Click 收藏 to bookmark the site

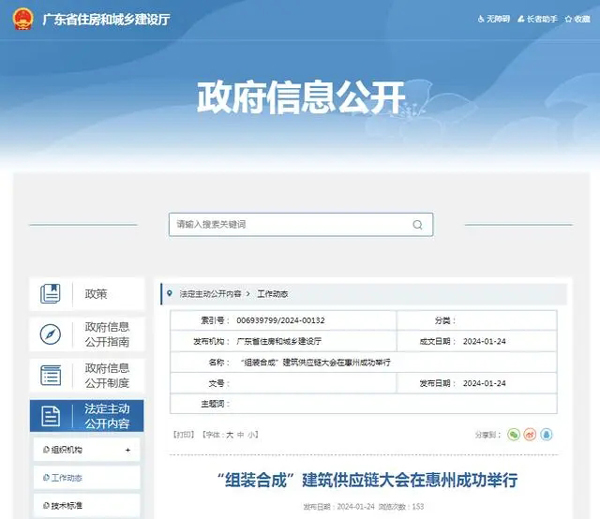pyautogui.click(x=578, y=19)
